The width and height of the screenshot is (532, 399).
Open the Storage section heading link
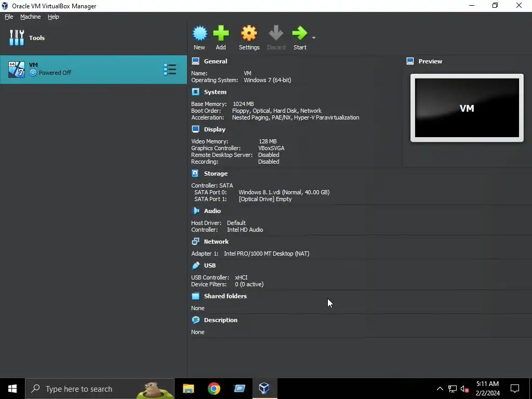pyautogui.click(x=216, y=174)
